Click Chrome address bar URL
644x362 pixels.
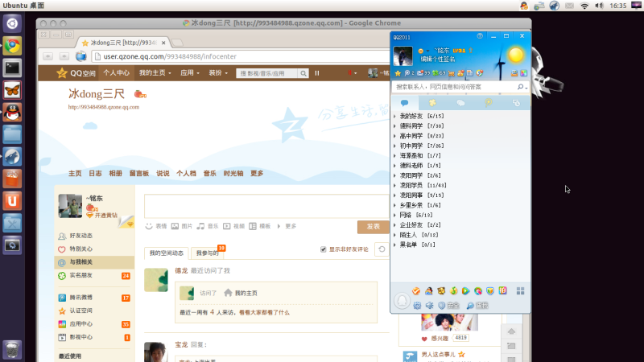[x=170, y=56]
